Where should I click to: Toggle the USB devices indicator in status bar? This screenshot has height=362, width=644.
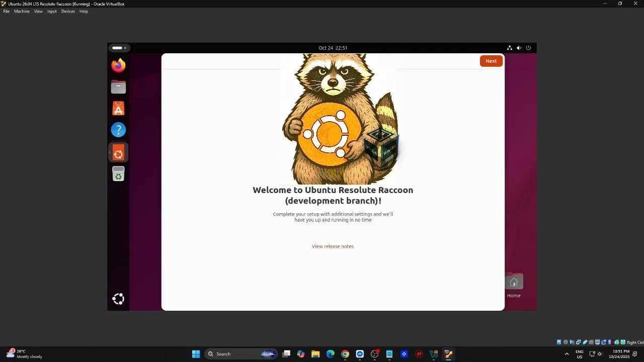(x=585, y=342)
